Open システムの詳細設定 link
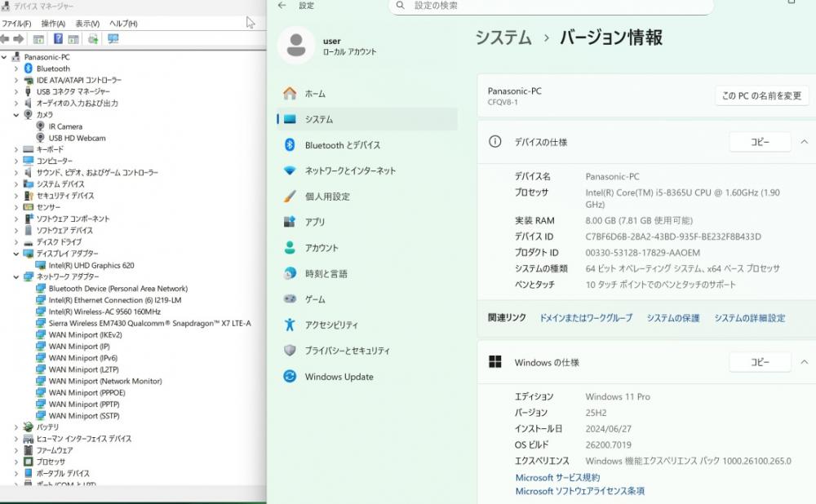Image resolution: width=816 pixels, height=504 pixels. click(749, 318)
